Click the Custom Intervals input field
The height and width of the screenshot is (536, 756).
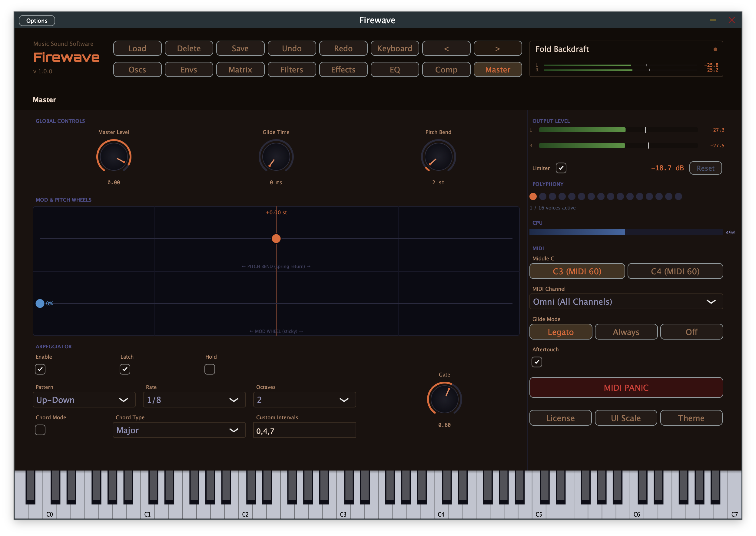[304, 430]
